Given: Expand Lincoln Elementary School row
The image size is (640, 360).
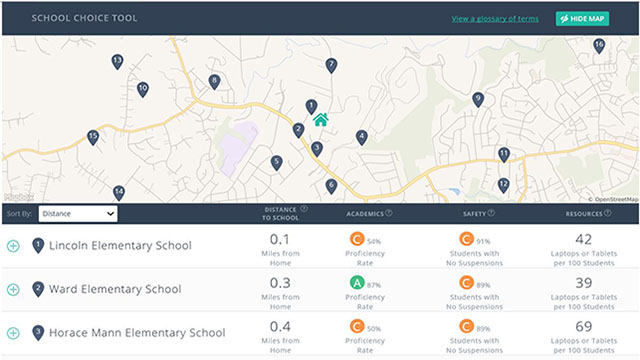Looking at the screenshot, I should coord(13,246).
